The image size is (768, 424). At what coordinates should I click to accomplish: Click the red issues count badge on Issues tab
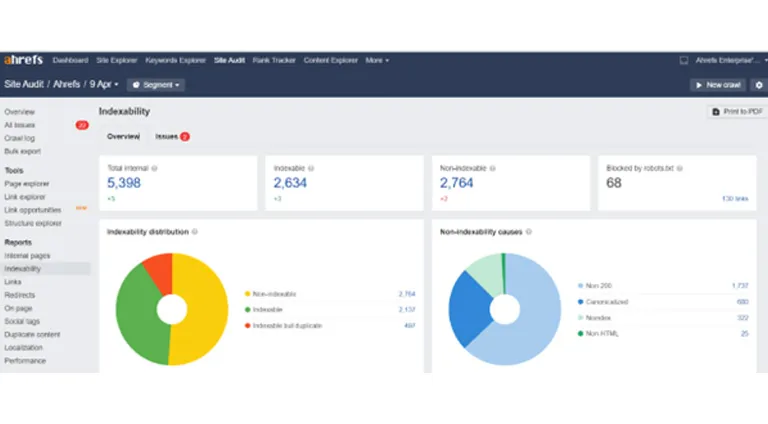[185, 137]
